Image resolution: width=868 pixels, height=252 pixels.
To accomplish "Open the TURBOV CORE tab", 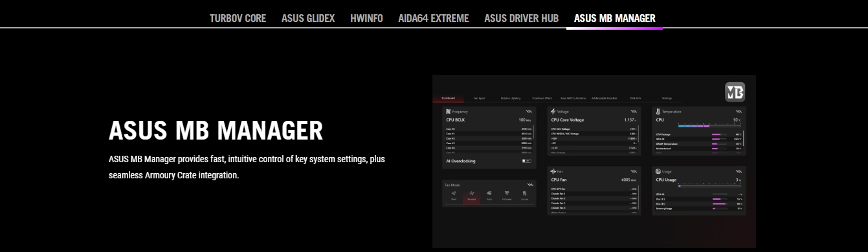I will [x=238, y=18].
